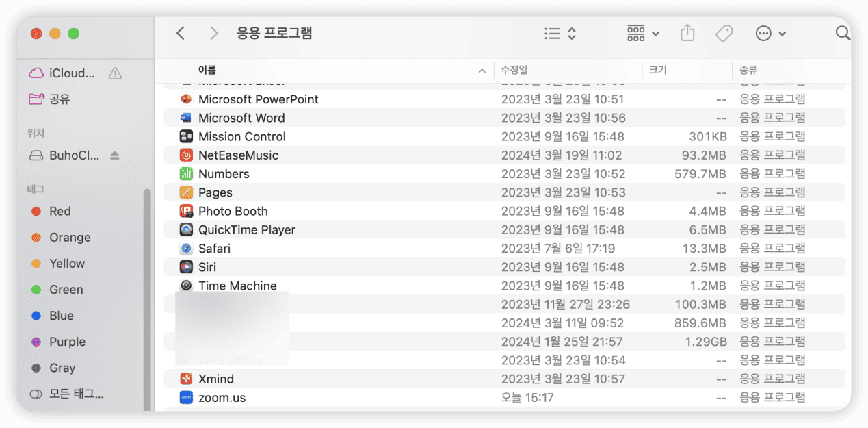
Task: Open the list view switcher
Action: click(x=560, y=34)
